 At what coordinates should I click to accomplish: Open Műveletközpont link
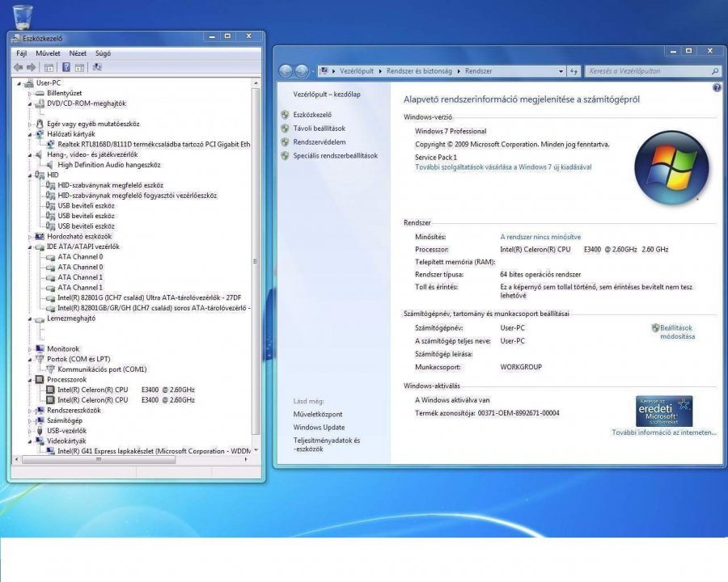pyautogui.click(x=318, y=414)
